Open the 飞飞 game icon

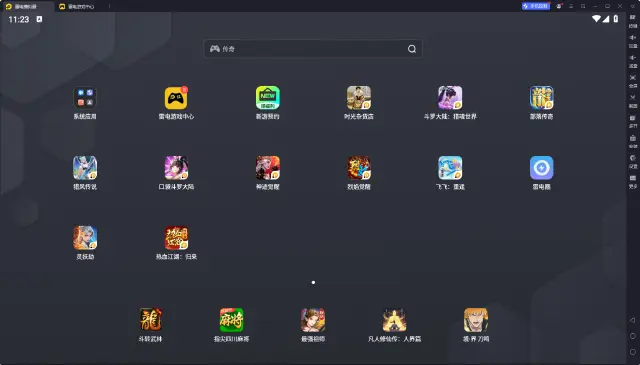(450, 168)
